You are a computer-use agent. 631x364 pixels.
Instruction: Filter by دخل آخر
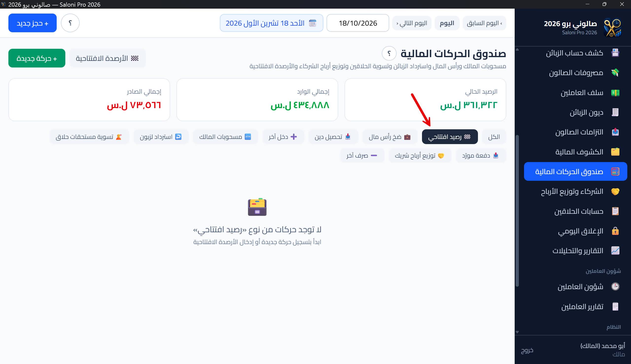coord(283,137)
